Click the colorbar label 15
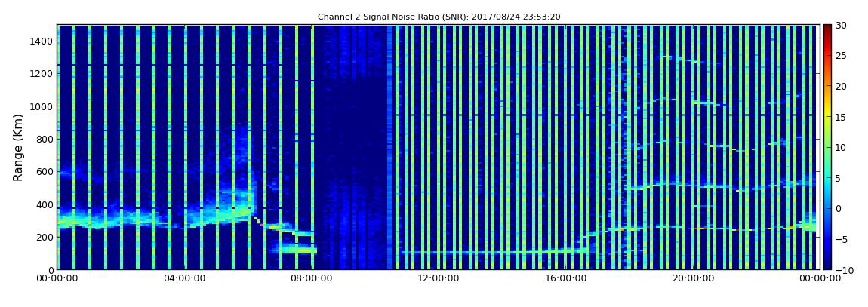The width and height of the screenshot is (868, 307). (x=841, y=117)
